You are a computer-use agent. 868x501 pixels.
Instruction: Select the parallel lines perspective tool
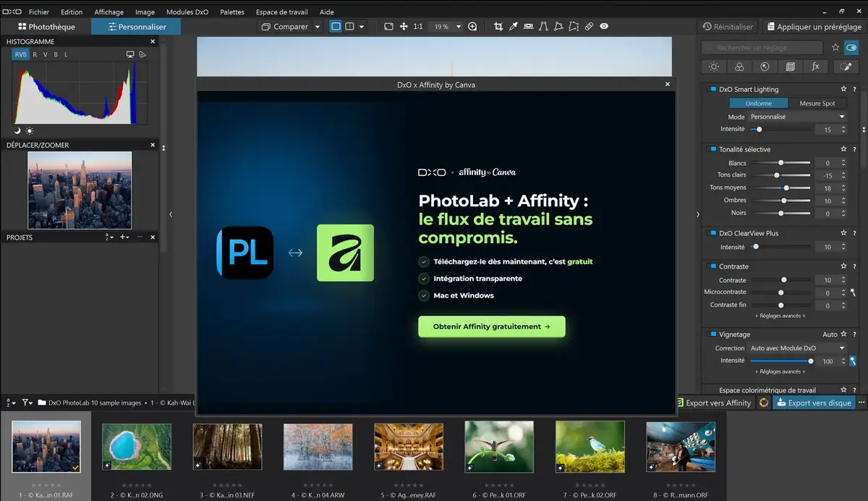pos(543,27)
